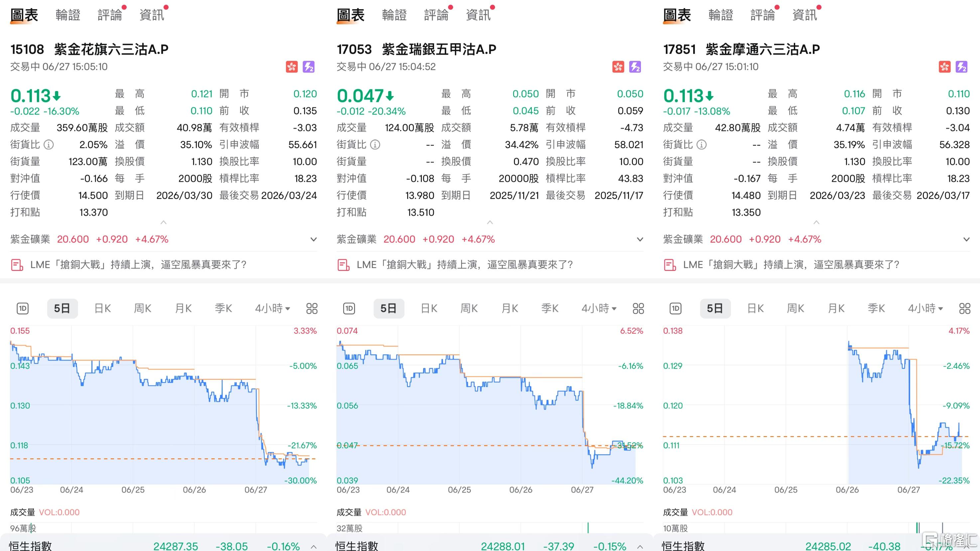980x551 pixels.
Task: Open 評論 tab in the 15108 panel
Action: 110,15
